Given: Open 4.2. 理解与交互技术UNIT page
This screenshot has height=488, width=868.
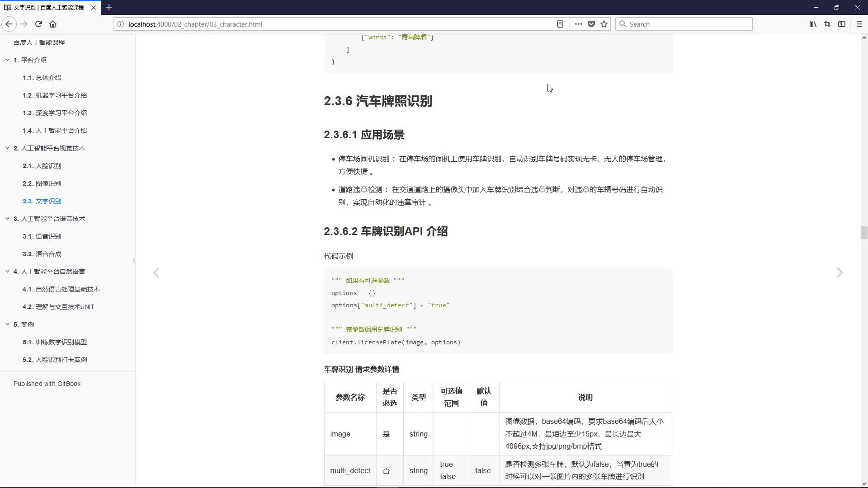Looking at the screenshot, I should coord(58,306).
